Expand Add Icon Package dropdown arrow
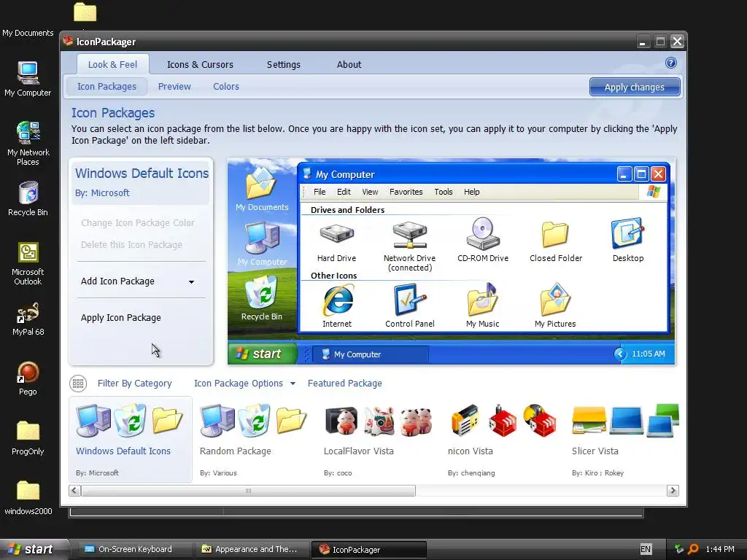 (x=192, y=282)
